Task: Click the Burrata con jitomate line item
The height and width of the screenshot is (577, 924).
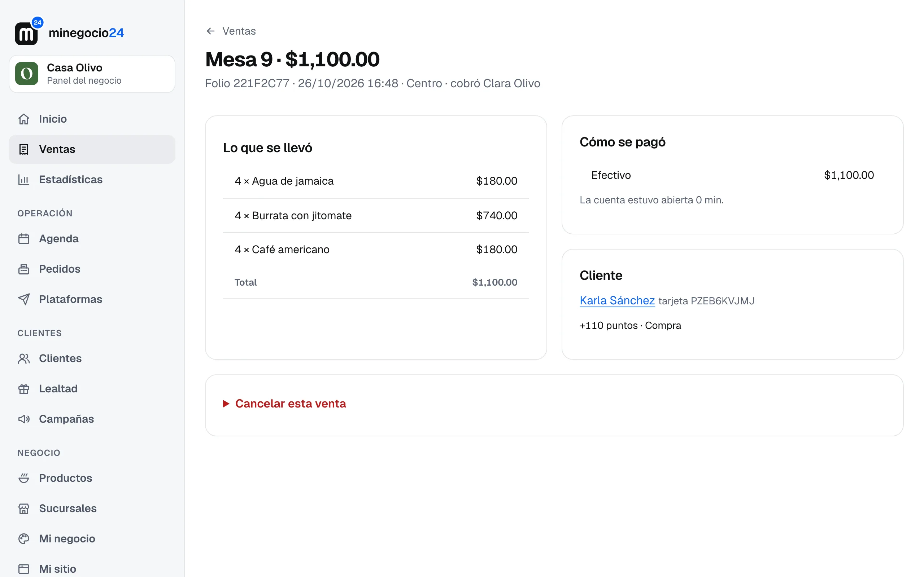Action: pos(376,216)
